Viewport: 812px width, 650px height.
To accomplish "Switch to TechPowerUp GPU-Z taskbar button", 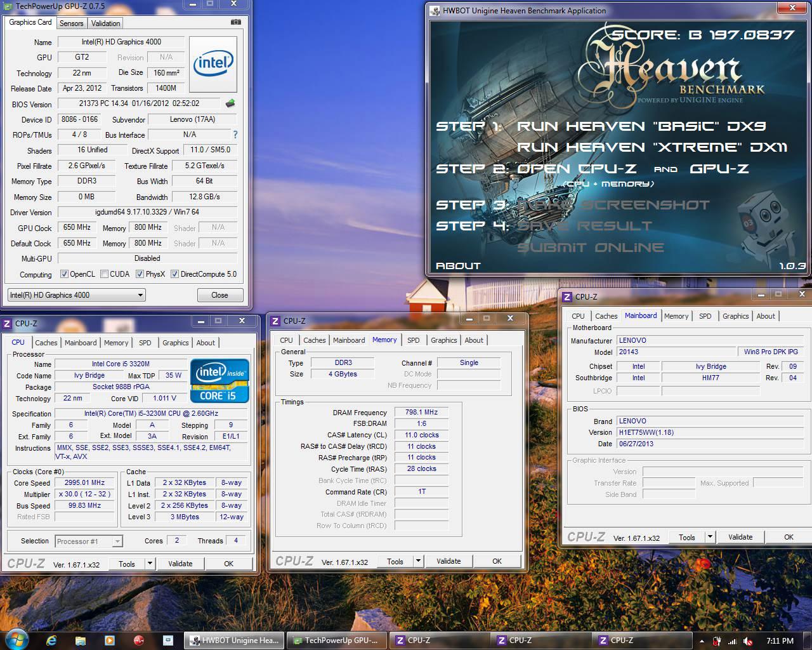I will 337,640.
